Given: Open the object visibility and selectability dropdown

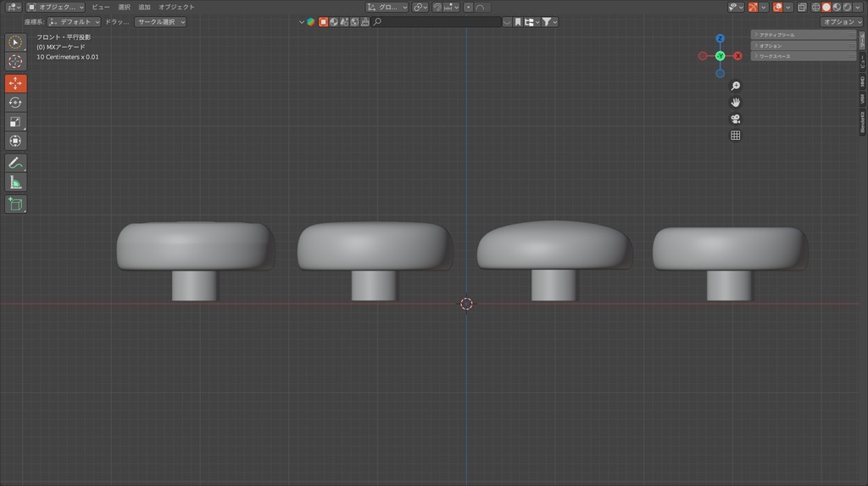Looking at the screenshot, I should [x=735, y=7].
